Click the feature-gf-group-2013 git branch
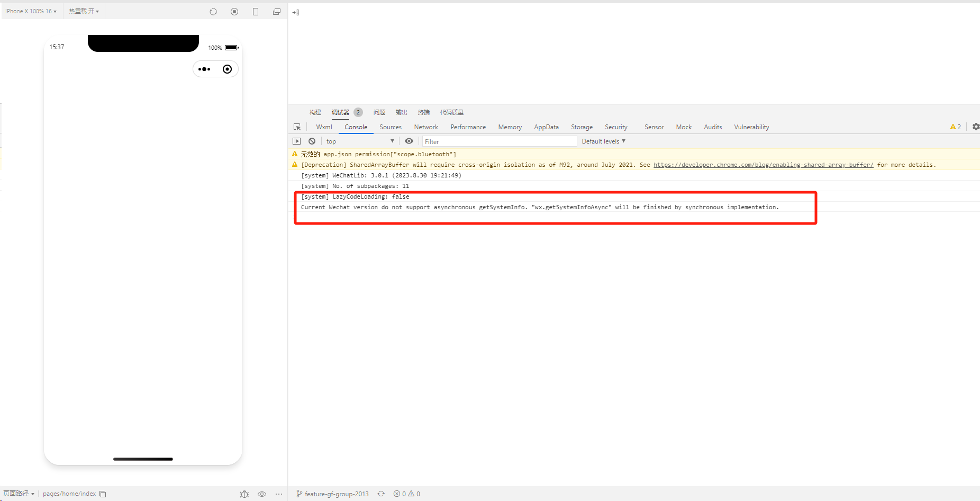The height and width of the screenshot is (501, 980). coord(332,494)
